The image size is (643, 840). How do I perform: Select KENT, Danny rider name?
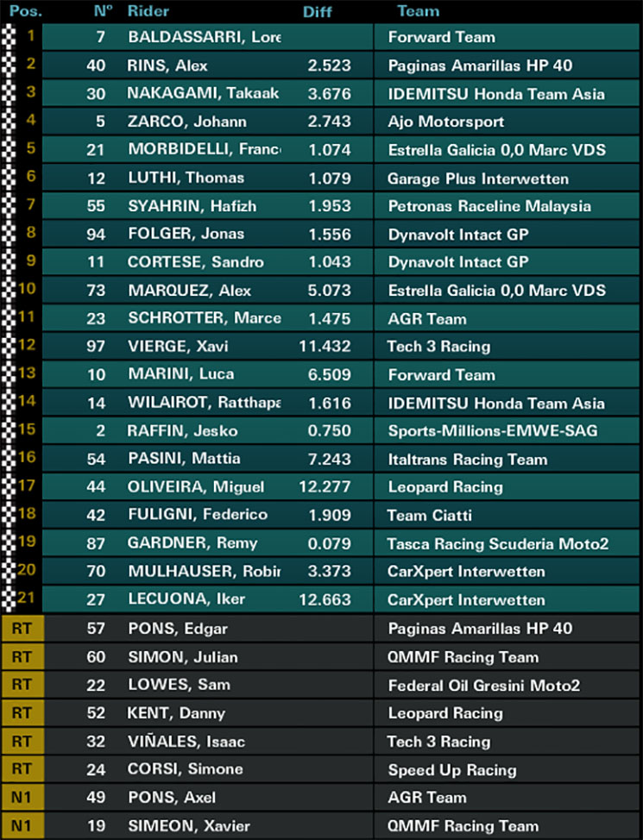pyautogui.click(x=176, y=713)
